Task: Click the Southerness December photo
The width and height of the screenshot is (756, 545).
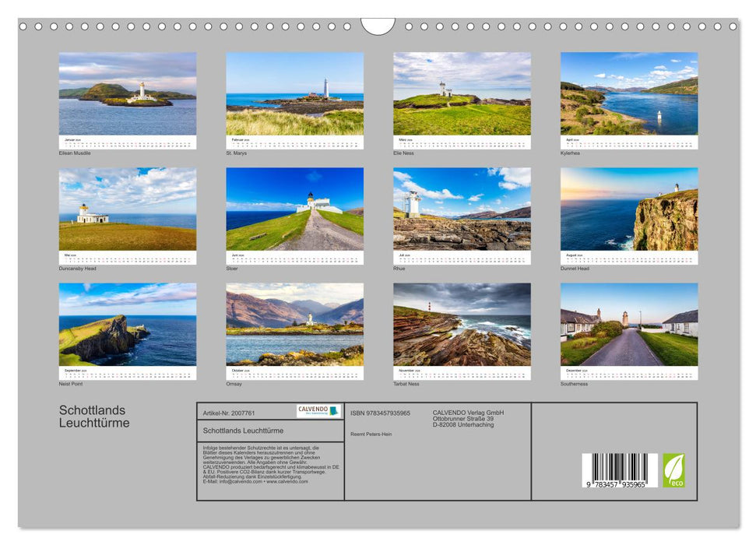Action: tap(629, 325)
